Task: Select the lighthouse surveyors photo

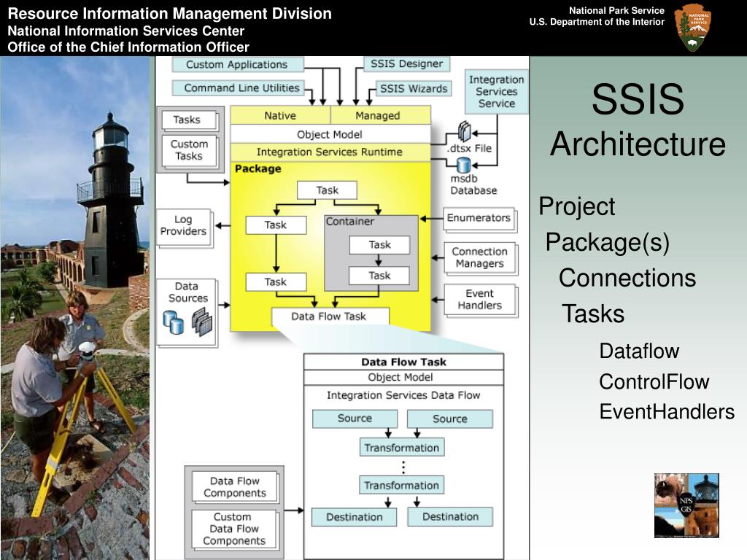Action: (75, 308)
